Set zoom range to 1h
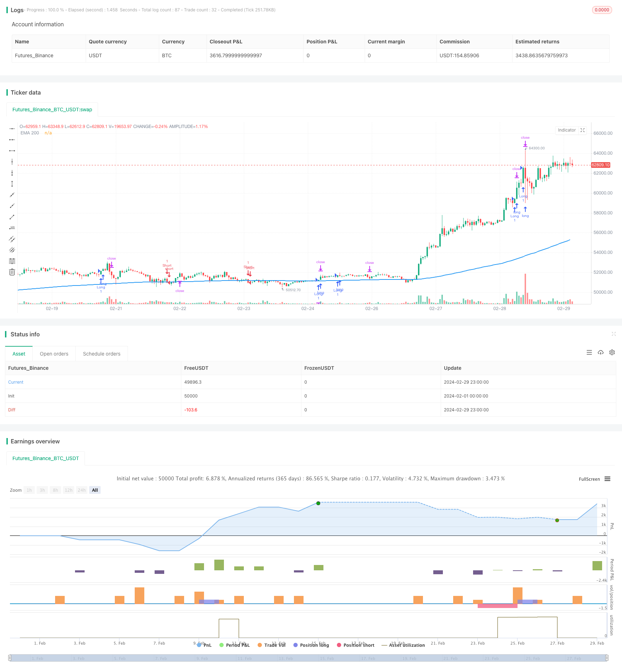 click(29, 490)
